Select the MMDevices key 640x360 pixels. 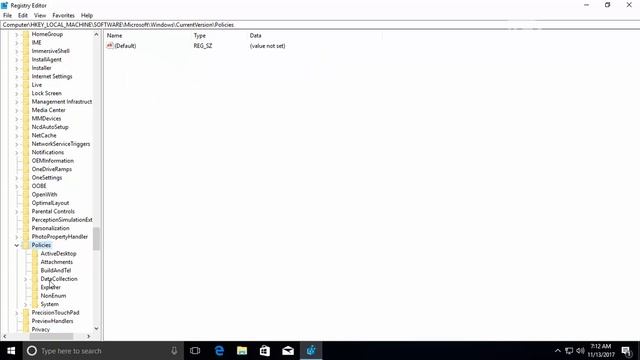tap(46, 119)
